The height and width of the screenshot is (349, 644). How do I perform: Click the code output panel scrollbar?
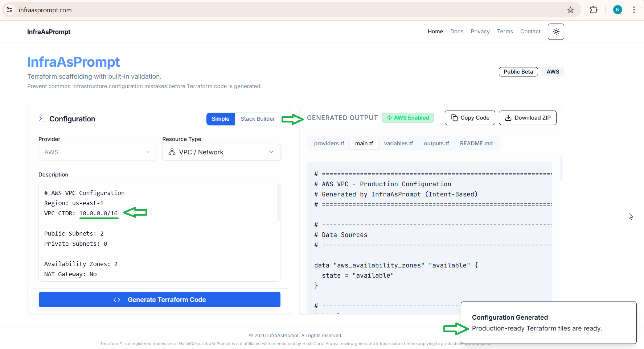pos(561,169)
